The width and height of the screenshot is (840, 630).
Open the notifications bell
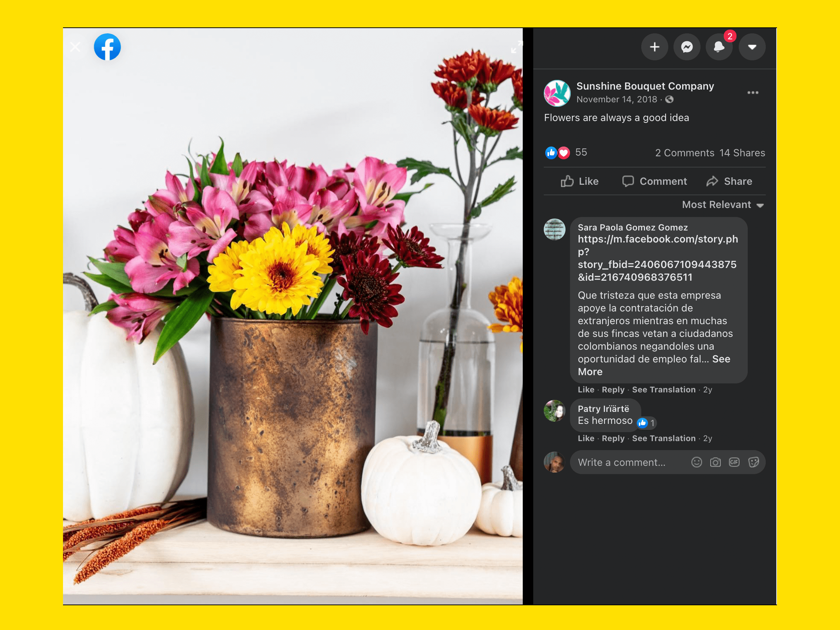719,47
